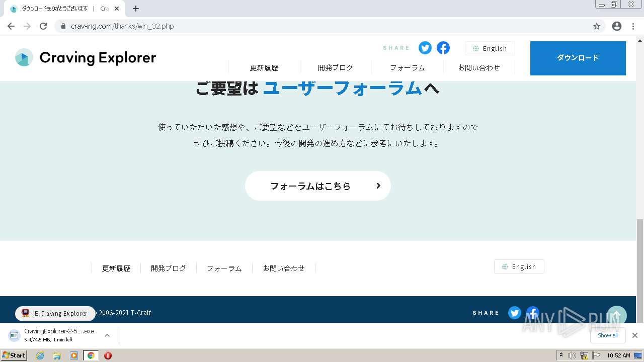The image size is (644, 362).
Task: Click the red Opera-style taskbar icon
Action: [108, 355]
